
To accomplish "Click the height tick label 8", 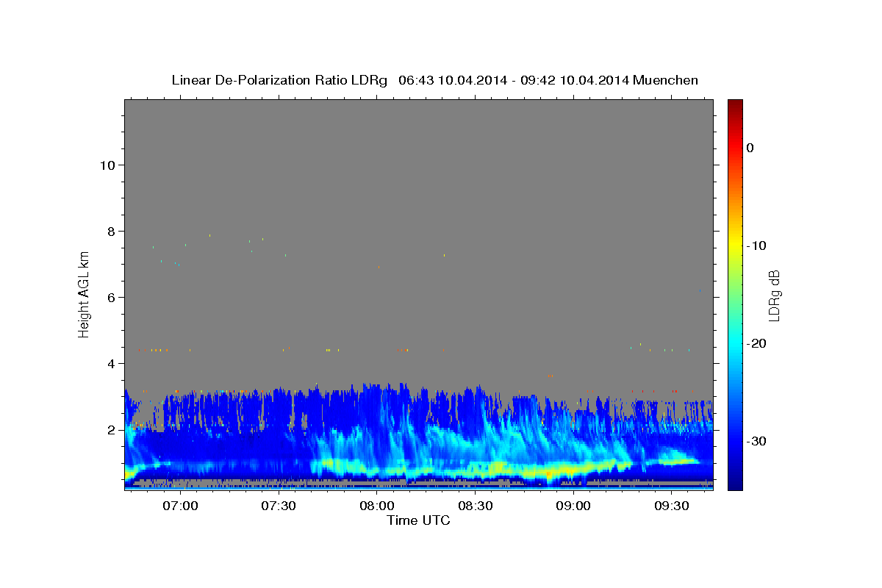I will (112, 232).
